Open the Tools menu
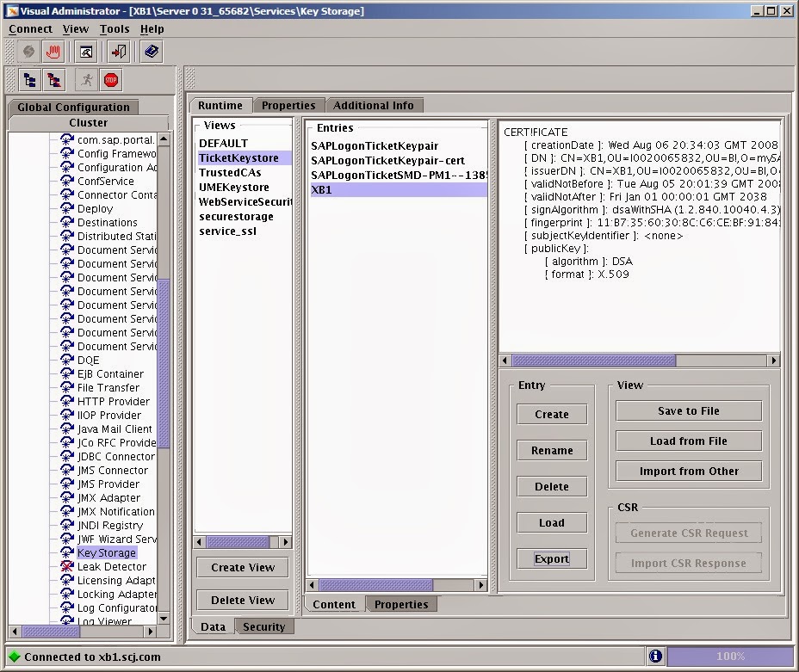 [115, 29]
